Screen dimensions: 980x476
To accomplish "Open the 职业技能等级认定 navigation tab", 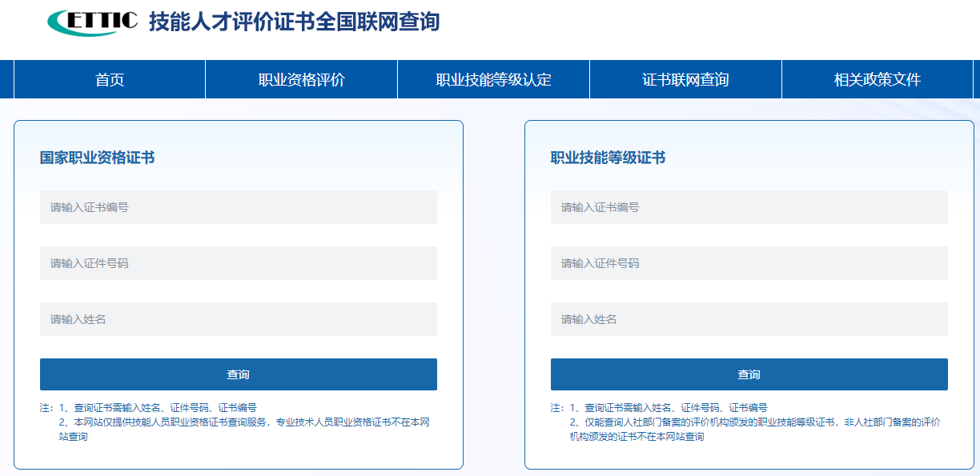I will (x=494, y=79).
